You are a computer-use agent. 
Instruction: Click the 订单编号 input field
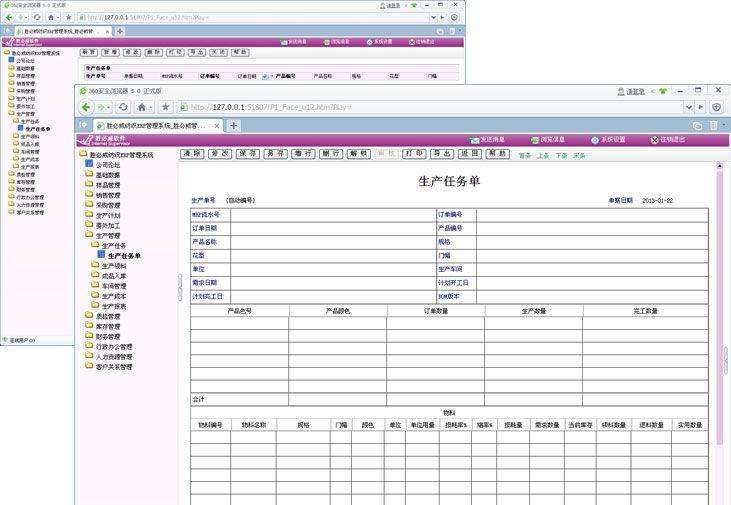[x=592, y=214]
